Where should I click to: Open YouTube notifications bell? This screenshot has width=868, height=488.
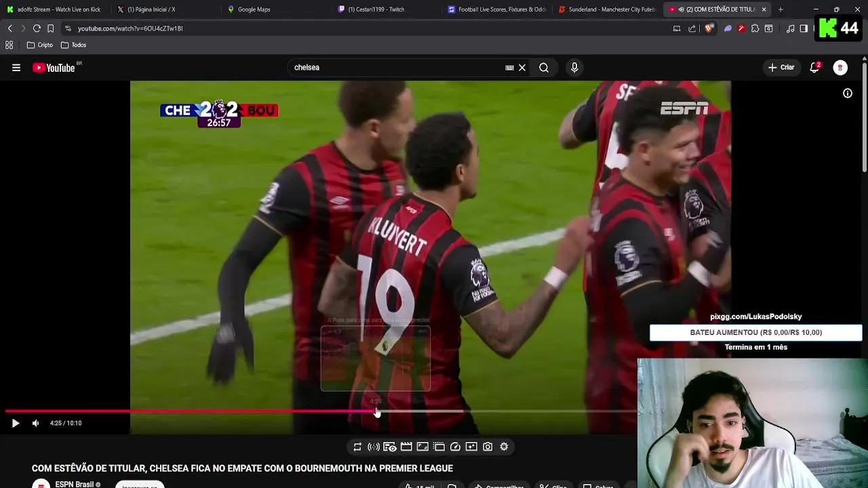point(814,68)
